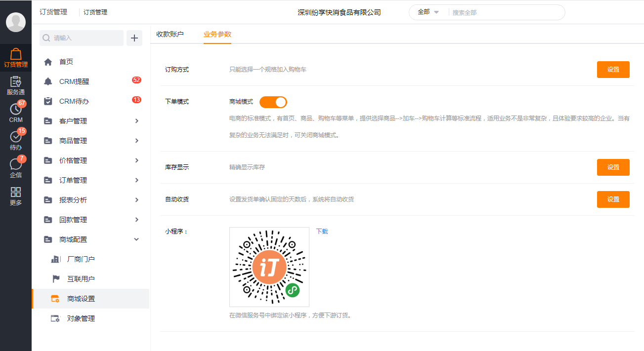
Task: Click the 52 badge on CRM提醒
Action: [137, 80]
